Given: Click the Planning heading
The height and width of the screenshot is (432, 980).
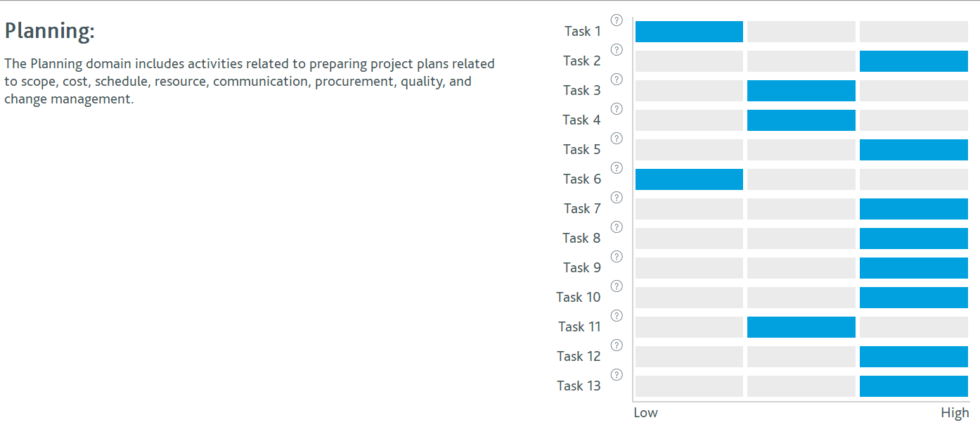Looking at the screenshot, I should pos(49,32).
